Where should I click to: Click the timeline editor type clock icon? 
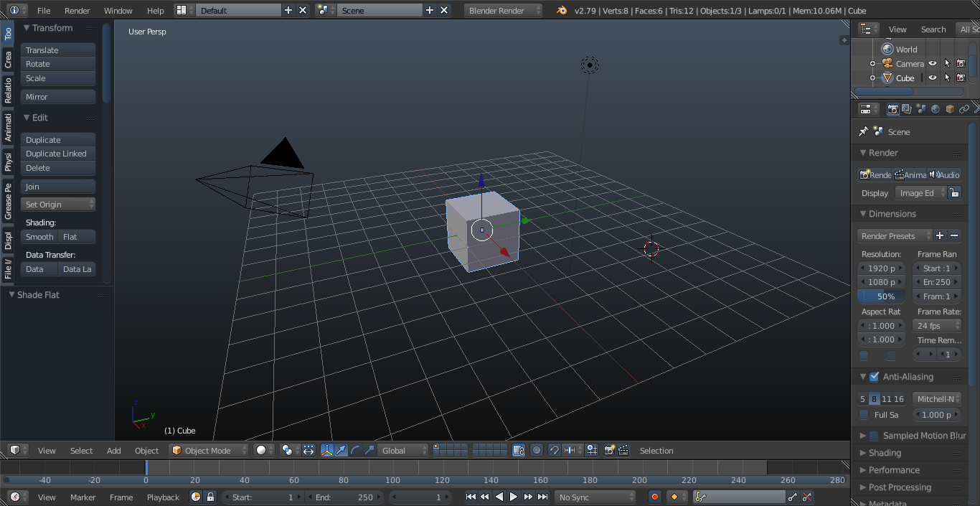click(x=18, y=497)
